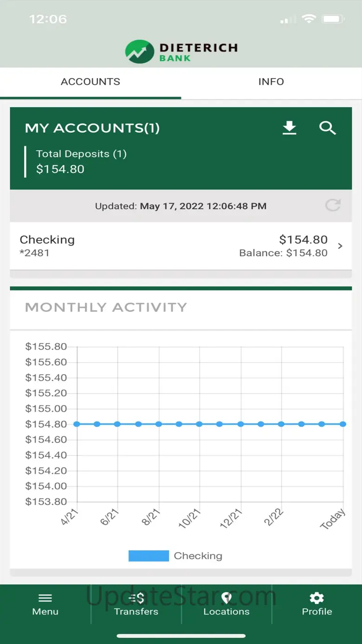
Task: Open Profile settings gear
Action: (317, 598)
